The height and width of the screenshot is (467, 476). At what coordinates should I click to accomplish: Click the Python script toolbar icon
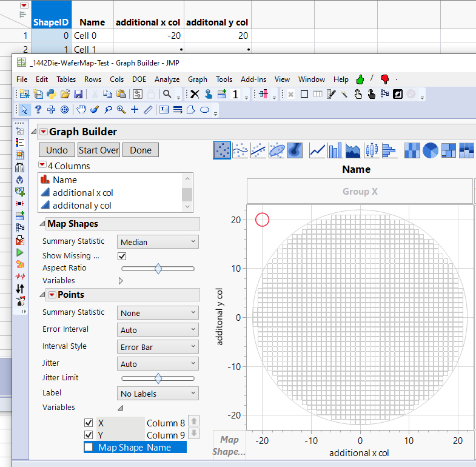coord(51,94)
